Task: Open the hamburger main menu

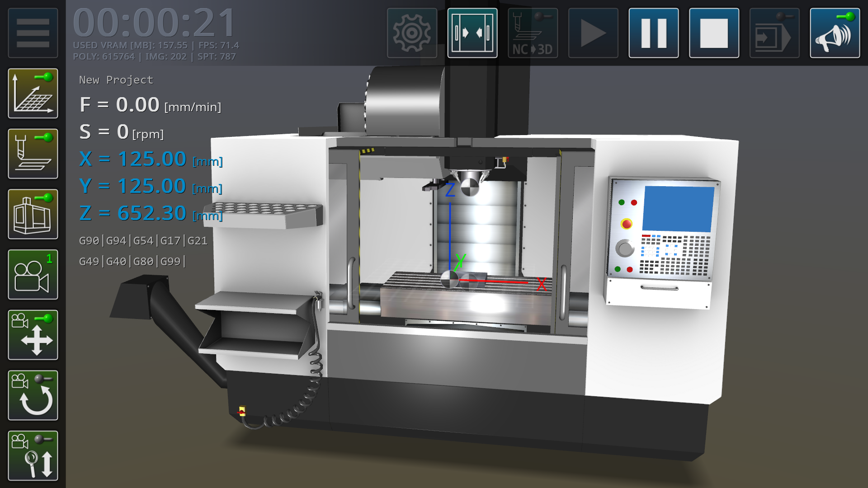Action: [x=33, y=33]
